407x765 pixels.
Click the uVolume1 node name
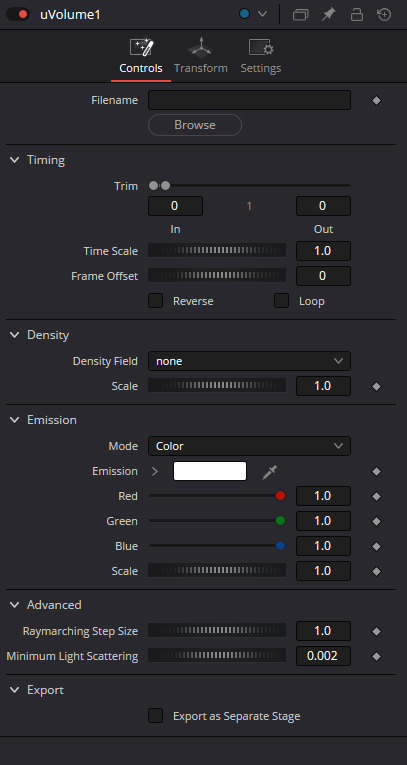tap(70, 15)
